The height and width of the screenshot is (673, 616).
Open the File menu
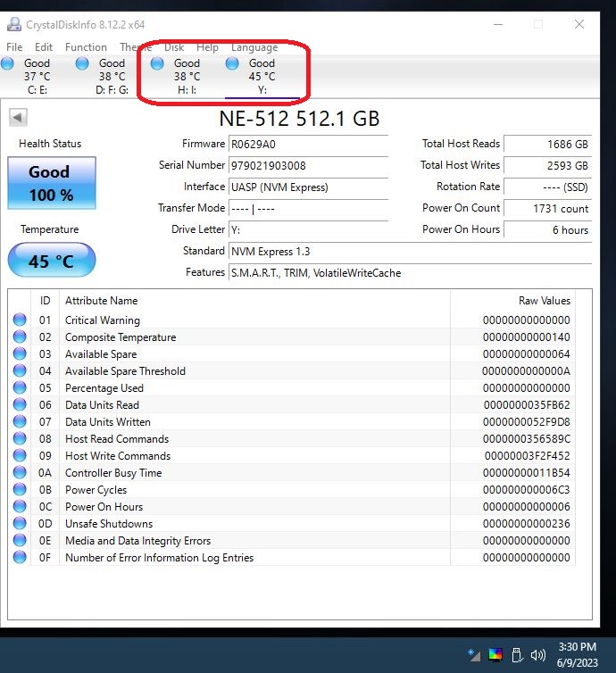(x=14, y=47)
